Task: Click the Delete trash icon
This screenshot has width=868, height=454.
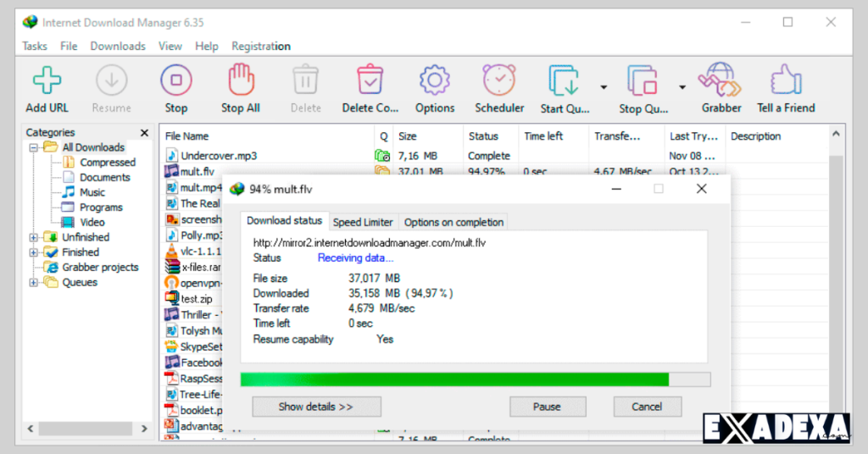Action: click(305, 80)
